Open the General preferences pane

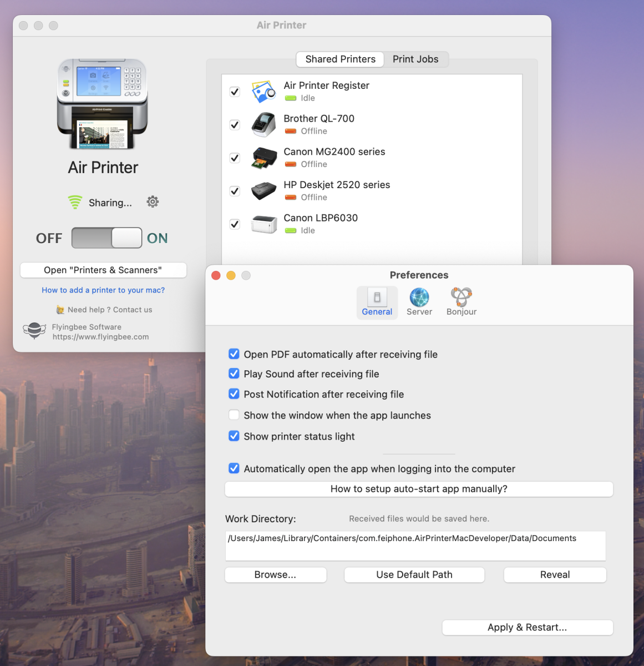[x=377, y=302]
